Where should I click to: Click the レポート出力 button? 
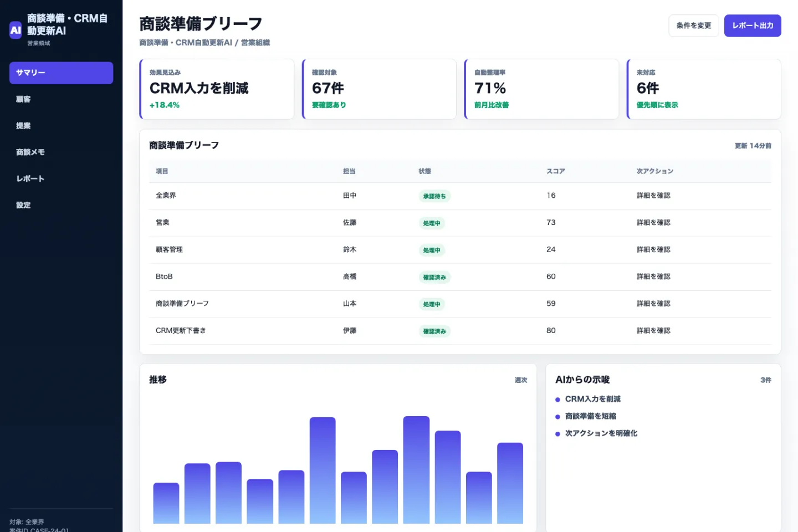[752, 25]
